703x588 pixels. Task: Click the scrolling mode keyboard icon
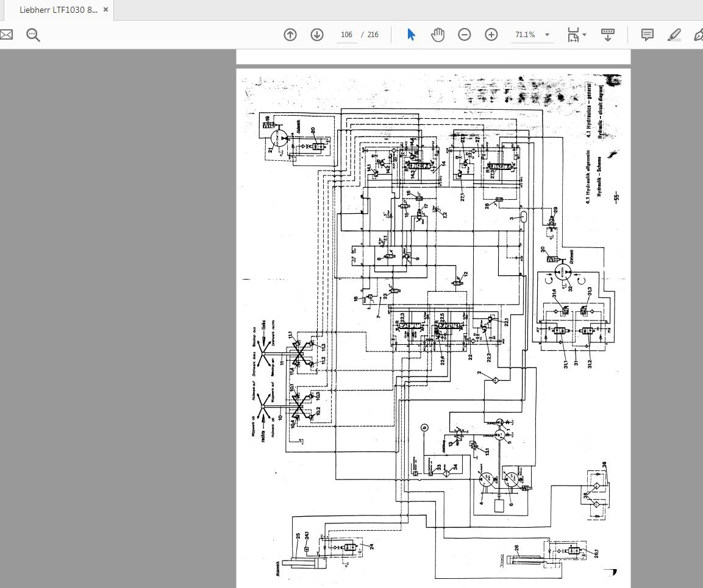607,35
